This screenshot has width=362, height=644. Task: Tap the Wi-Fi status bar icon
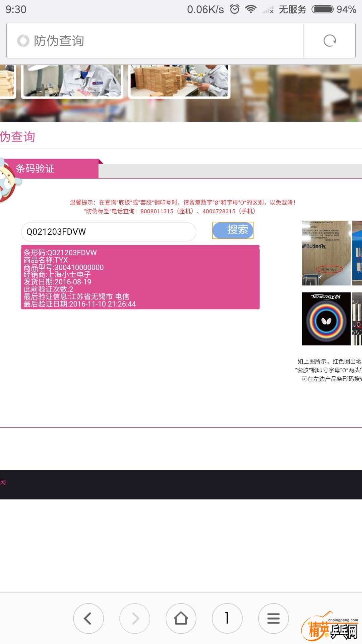[251, 9]
